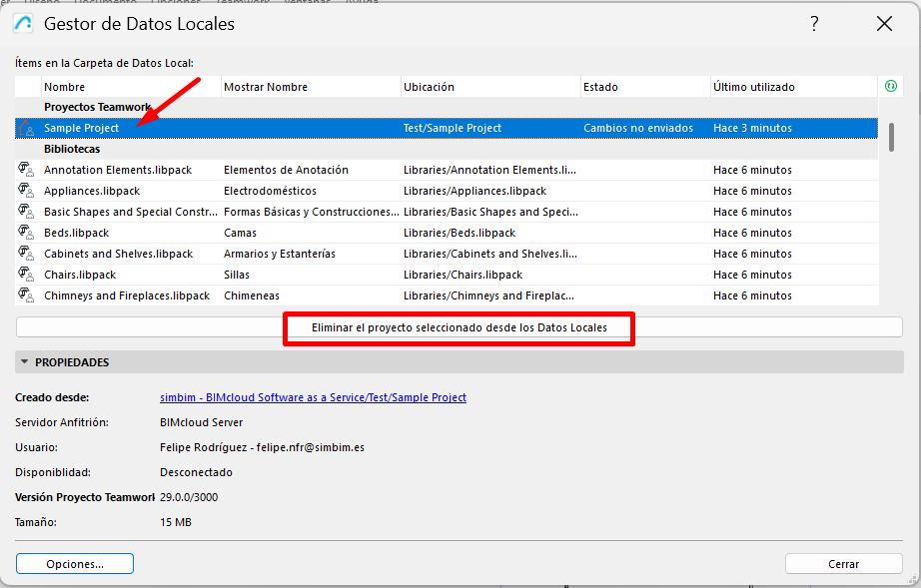Screen dimensions: 921x588
Task: Click the Archicad logo in the title bar
Action: tap(24, 24)
